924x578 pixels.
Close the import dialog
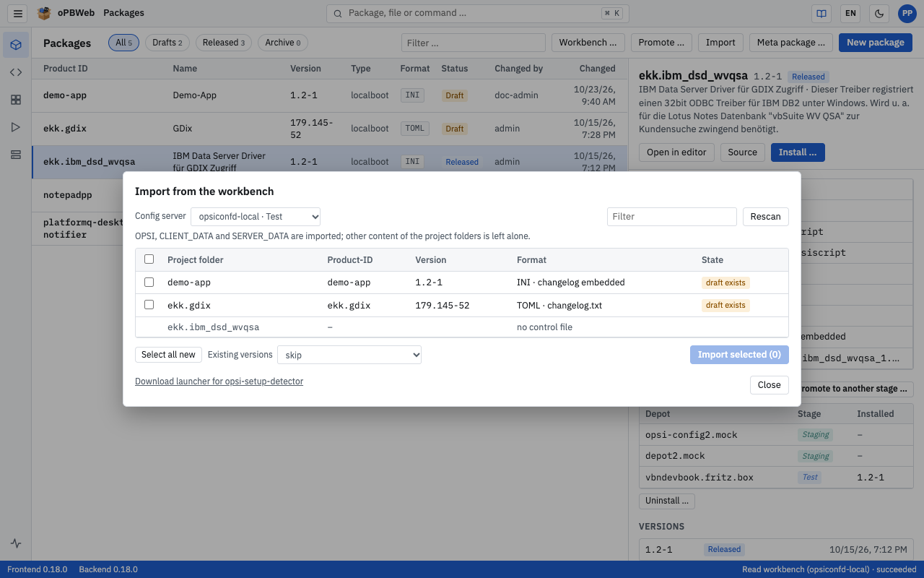coord(770,385)
